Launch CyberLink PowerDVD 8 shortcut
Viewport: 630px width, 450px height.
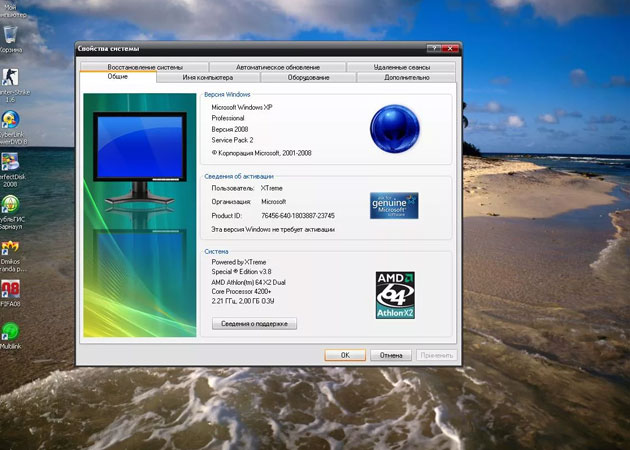tap(11, 120)
